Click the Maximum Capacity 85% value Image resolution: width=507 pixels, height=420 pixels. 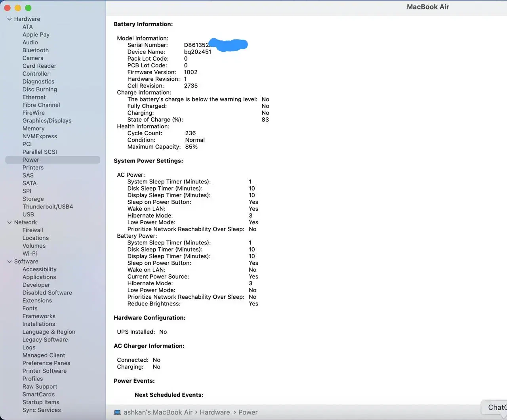pyautogui.click(x=191, y=147)
